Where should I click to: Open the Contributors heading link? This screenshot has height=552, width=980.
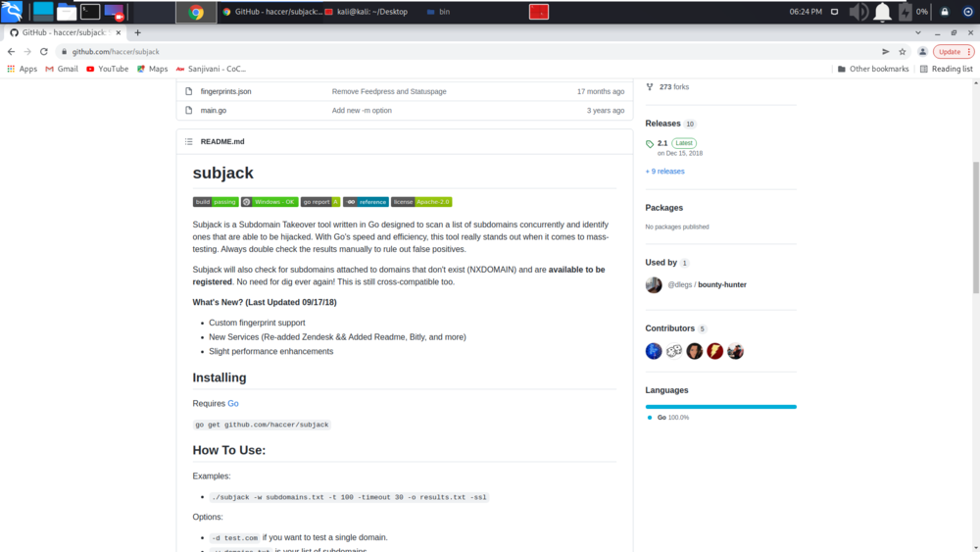[x=669, y=328]
